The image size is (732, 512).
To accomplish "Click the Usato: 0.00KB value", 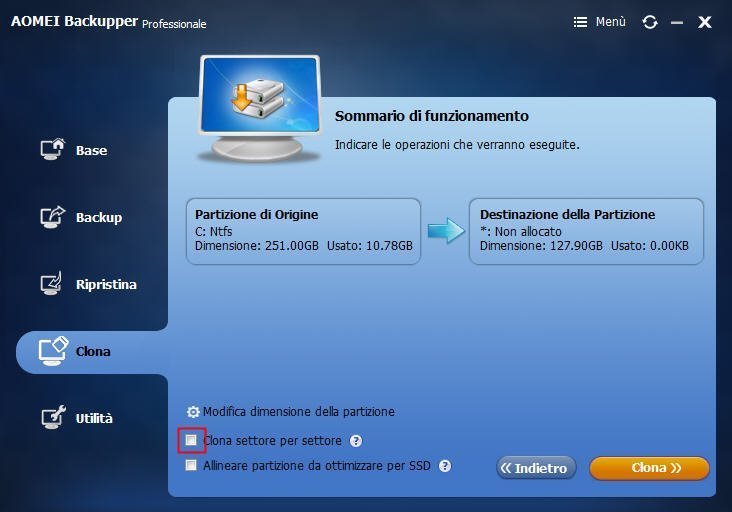I will (x=650, y=246).
